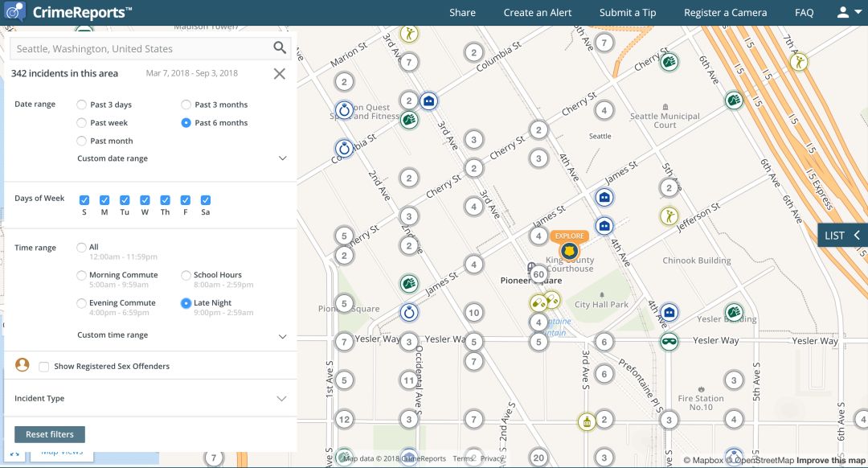The height and width of the screenshot is (468, 868).
Task: Click the CrimeReports logo icon
Action: coord(14,11)
